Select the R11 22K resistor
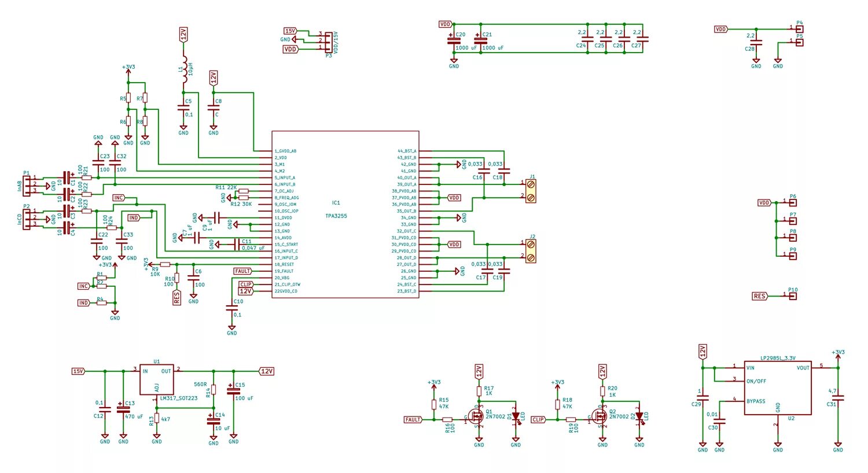Image resolution: width=868 pixels, height=473 pixels. (x=244, y=191)
